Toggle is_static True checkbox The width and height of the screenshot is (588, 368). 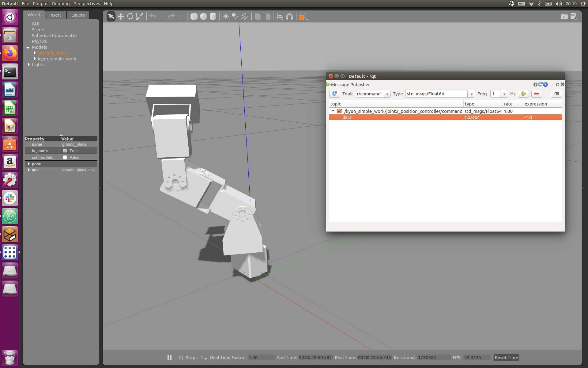(x=65, y=151)
